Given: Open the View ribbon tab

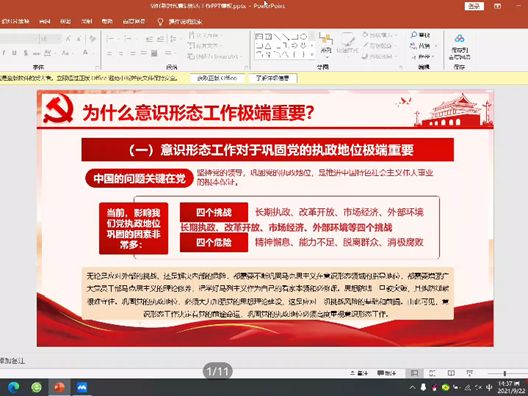Looking at the screenshot, I should point(65,21).
